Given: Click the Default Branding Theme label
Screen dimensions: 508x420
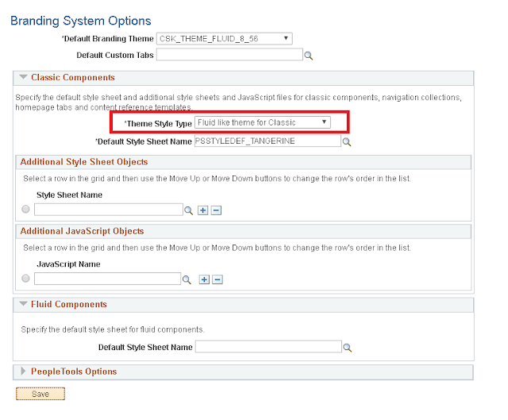Looking at the screenshot, I should click(x=108, y=39).
